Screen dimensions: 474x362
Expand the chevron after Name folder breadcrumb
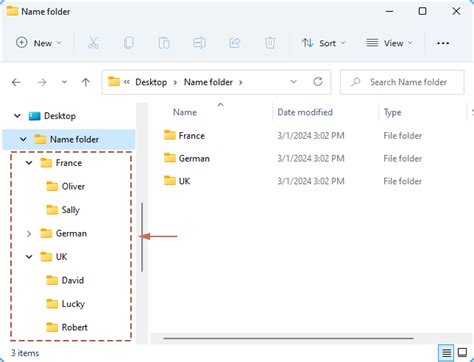pos(241,82)
